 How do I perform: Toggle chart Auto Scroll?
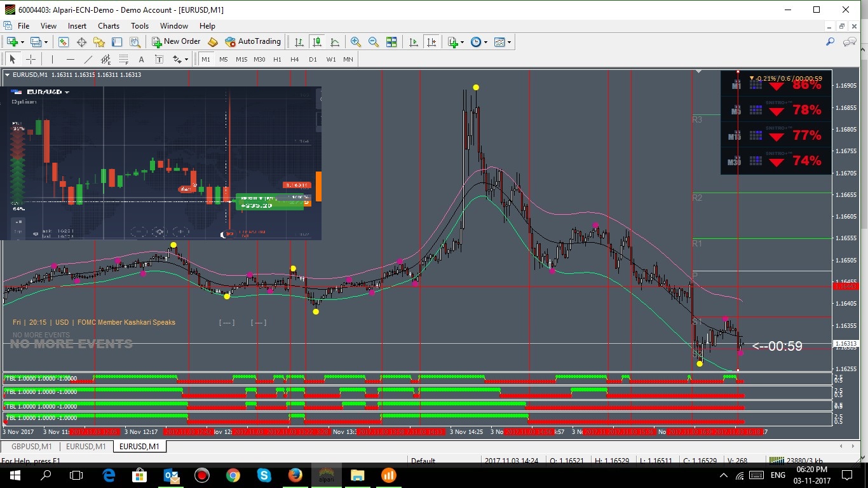414,42
